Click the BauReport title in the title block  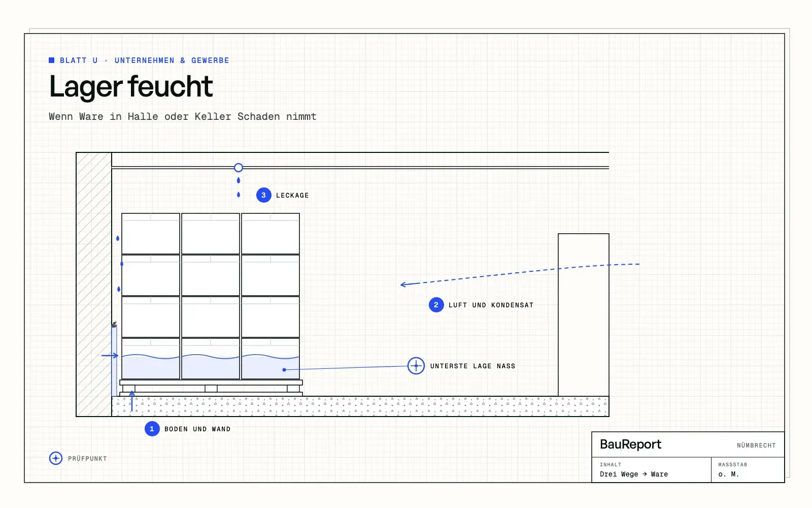click(630, 444)
